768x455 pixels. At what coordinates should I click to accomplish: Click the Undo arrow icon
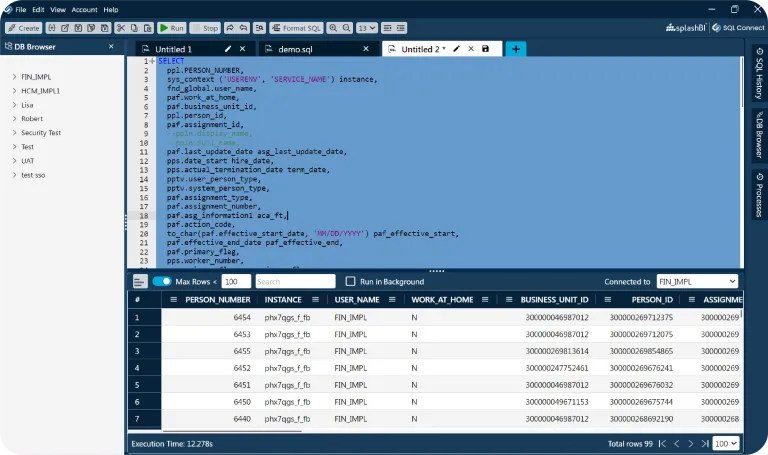243,28
